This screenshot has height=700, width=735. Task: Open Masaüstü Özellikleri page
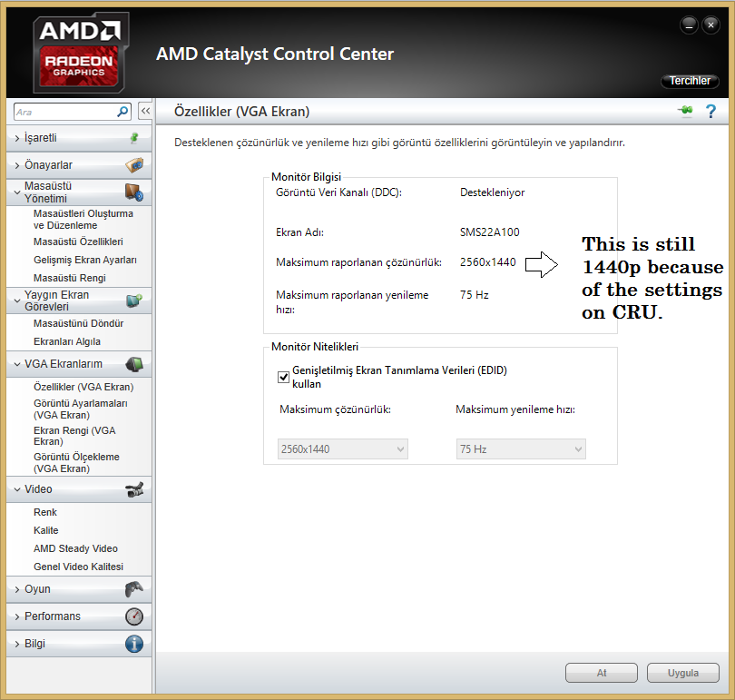(78, 242)
